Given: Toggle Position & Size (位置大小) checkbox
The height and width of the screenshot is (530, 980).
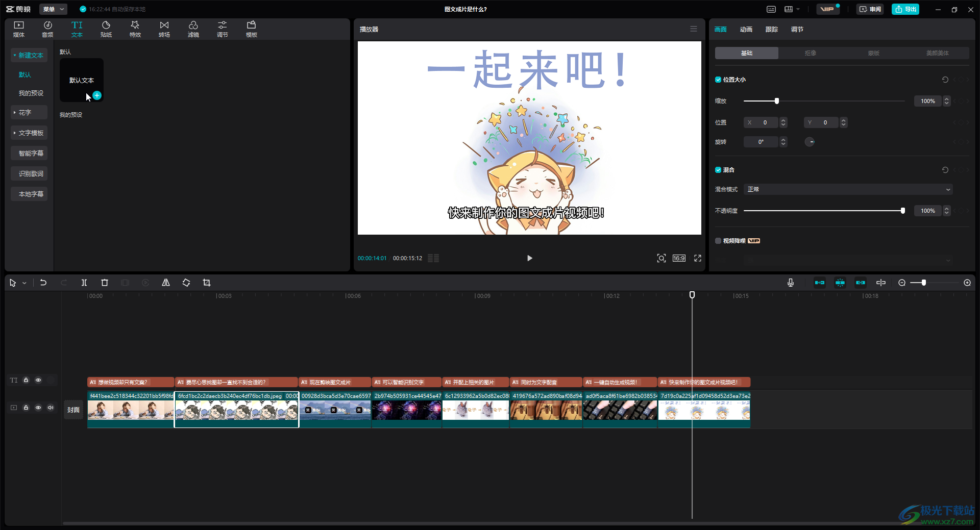Looking at the screenshot, I should tap(718, 80).
